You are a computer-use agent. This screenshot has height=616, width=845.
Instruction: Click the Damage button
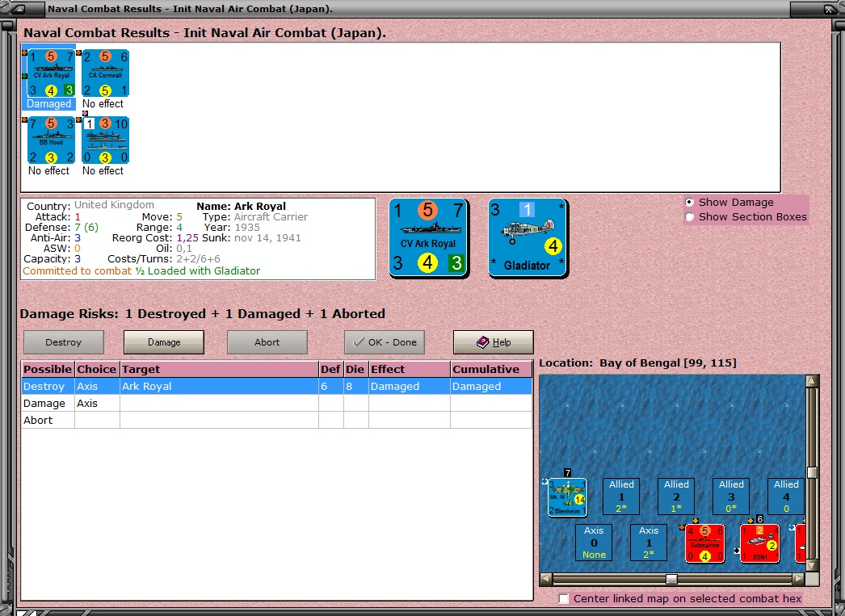pyautogui.click(x=164, y=342)
